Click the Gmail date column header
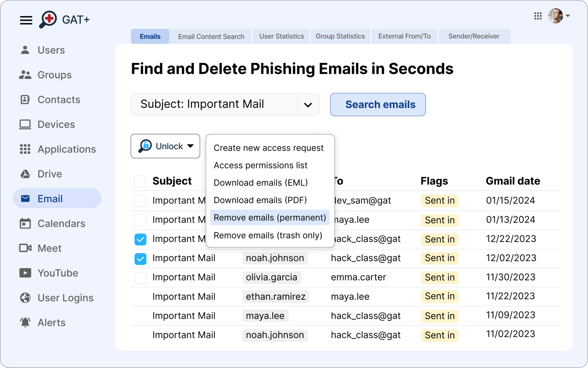Image resolution: width=588 pixels, height=368 pixels. (x=513, y=181)
